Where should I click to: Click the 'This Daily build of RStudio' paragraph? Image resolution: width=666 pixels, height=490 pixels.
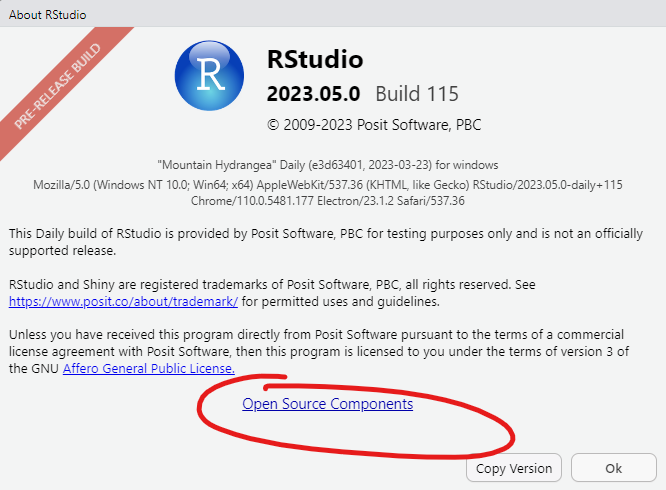[x=326, y=242]
